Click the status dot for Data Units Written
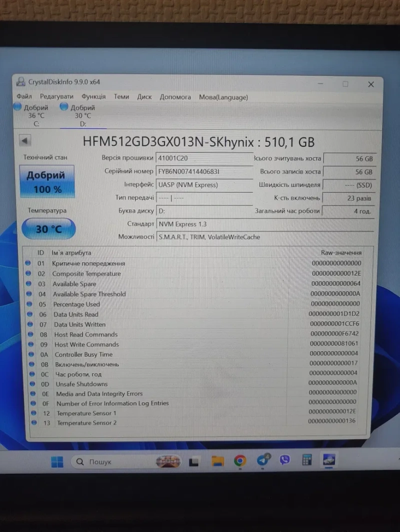The height and width of the screenshot is (532, 400). (x=30, y=324)
